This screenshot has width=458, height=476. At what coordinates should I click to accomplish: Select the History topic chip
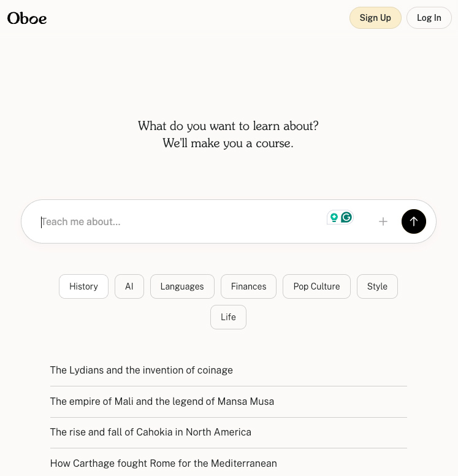(x=83, y=286)
